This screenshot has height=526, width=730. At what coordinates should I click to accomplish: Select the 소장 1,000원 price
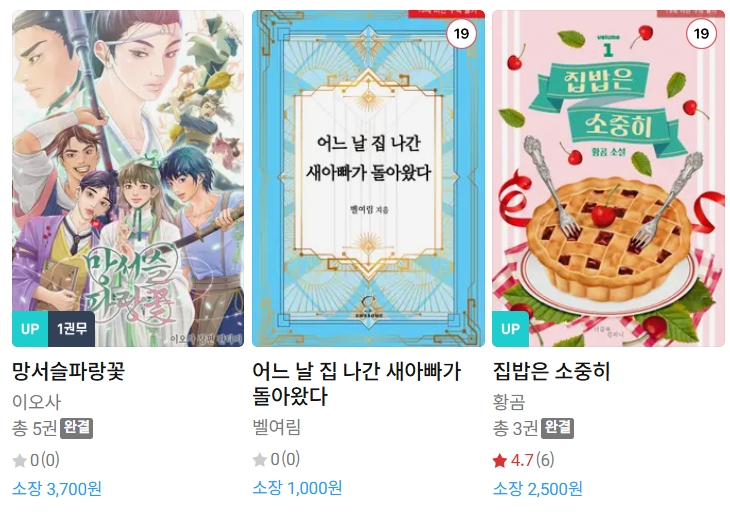coord(297,488)
